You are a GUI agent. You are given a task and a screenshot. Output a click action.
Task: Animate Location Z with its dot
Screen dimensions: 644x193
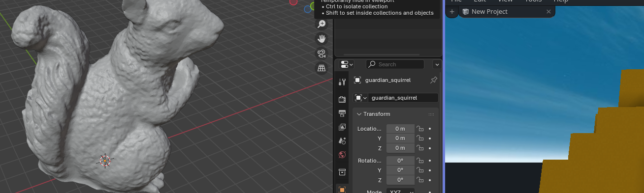coord(430,148)
